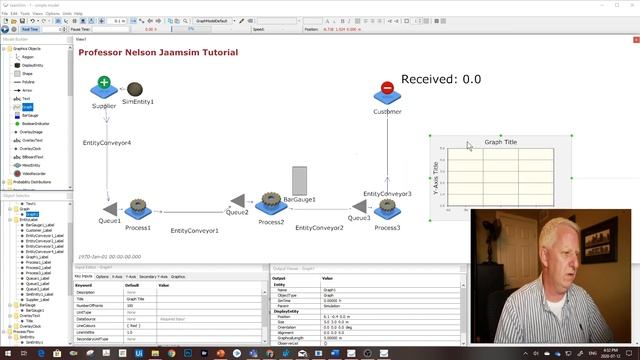This screenshot has height=360, width=640.
Task: Switch to the X-Axis tab
Action: point(117,277)
